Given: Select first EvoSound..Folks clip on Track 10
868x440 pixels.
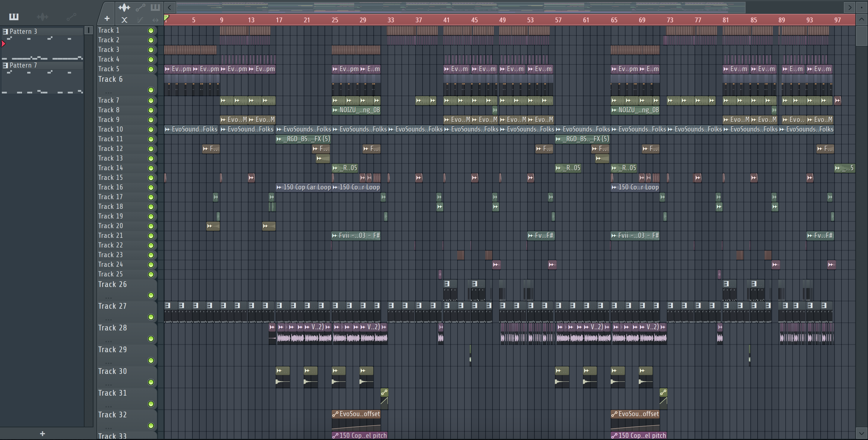Looking at the screenshot, I should click(x=192, y=129).
